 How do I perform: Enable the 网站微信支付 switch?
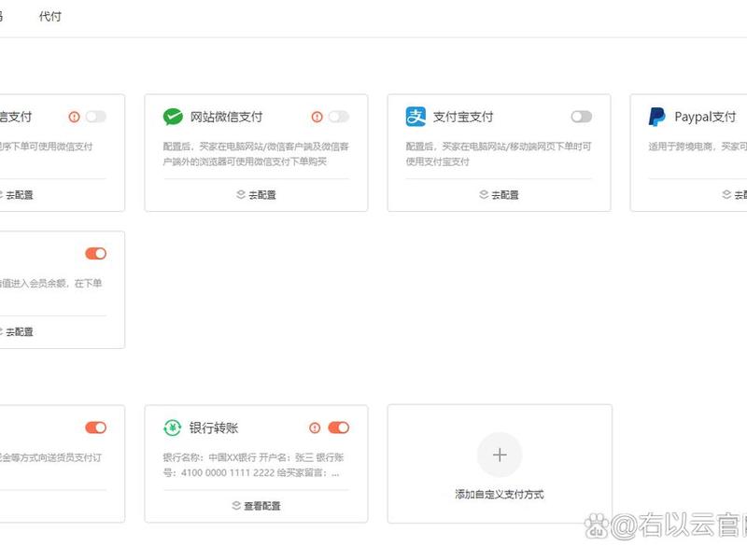(x=339, y=117)
